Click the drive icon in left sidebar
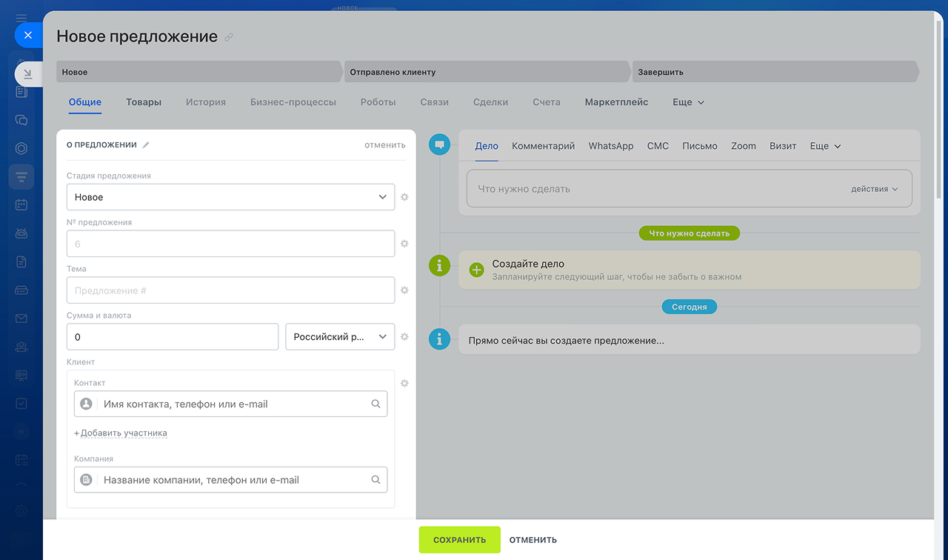The width and height of the screenshot is (948, 560). [21, 290]
